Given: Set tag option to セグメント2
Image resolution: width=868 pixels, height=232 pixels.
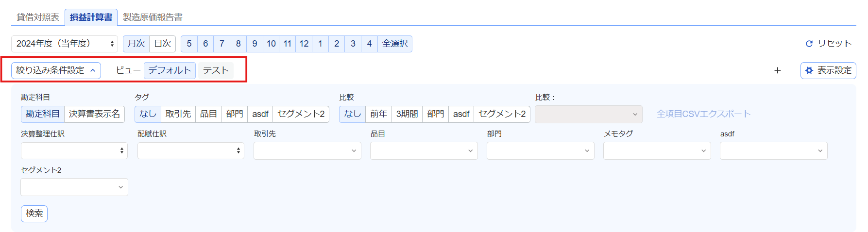Looking at the screenshot, I should tap(301, 114).
